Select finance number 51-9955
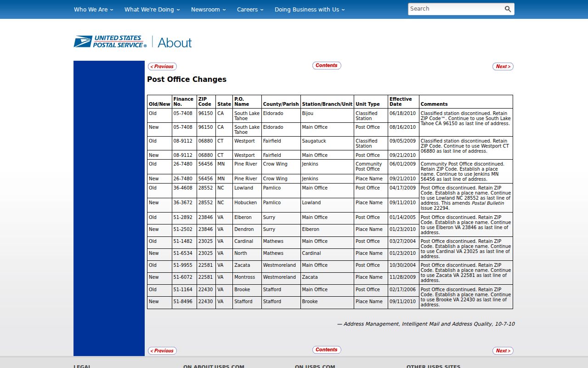The width and height of the screenshot is (588, 368). (184, 266)
